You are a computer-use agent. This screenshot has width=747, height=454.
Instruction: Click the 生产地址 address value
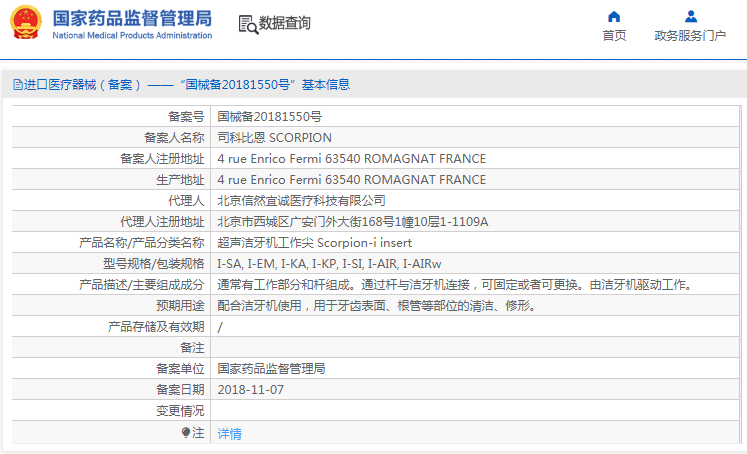(x=352, y=180)
